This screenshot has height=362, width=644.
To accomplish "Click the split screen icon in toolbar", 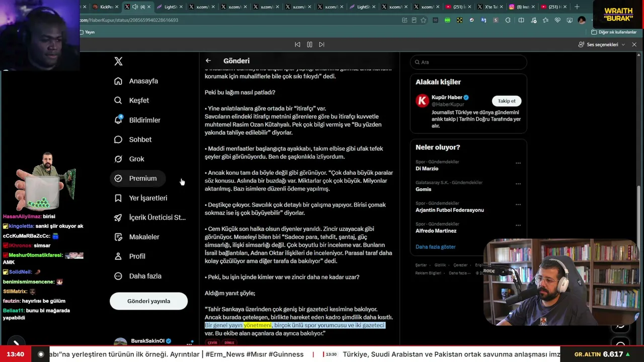I will [521, 20].
